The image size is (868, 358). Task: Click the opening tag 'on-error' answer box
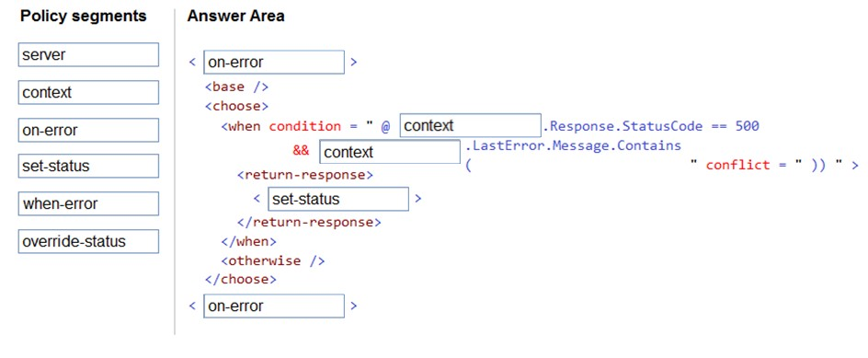click(274, 62)
